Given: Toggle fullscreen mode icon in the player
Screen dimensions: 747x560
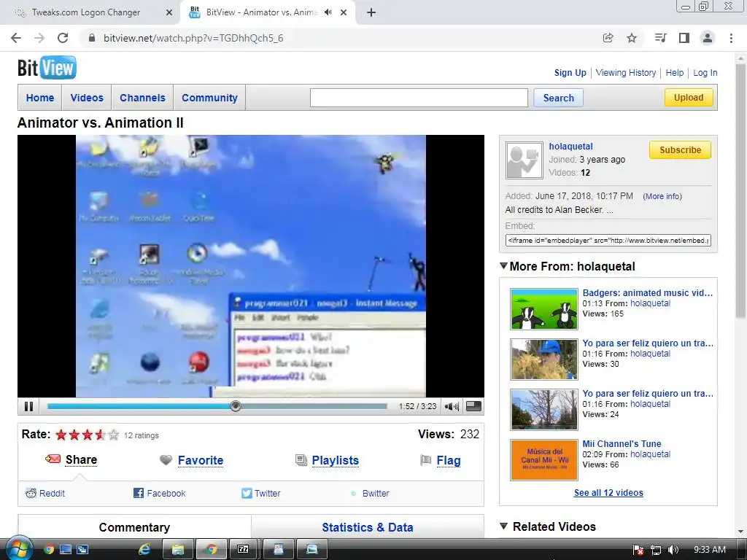Looking at the screenshot, I should coord(473,406).
